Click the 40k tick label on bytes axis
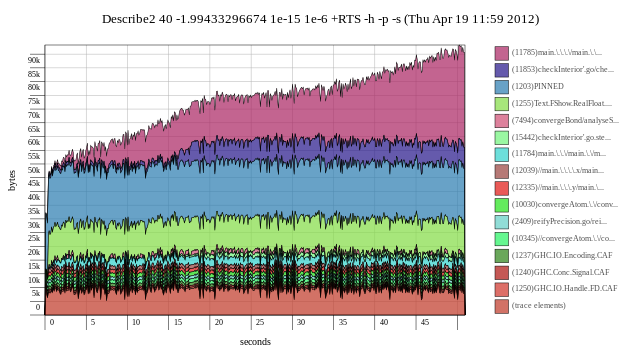640x360 pixels. [x=34, y=197]
